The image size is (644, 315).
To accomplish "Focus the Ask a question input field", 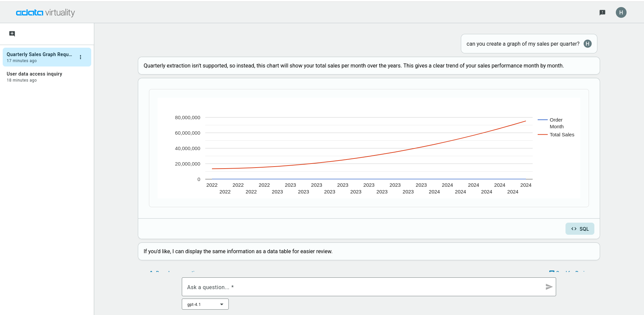I will (364, 287).
